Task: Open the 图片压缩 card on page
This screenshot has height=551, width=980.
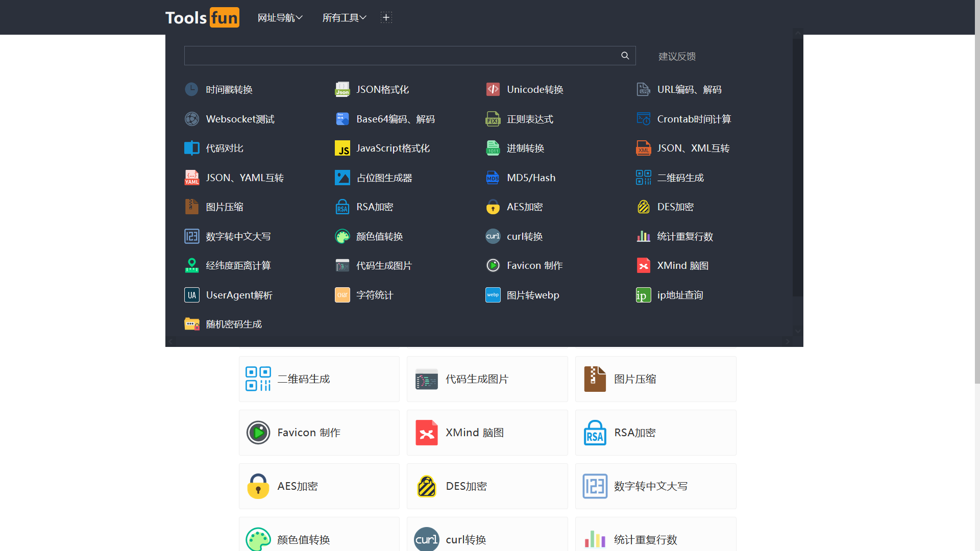Action: 656,379
